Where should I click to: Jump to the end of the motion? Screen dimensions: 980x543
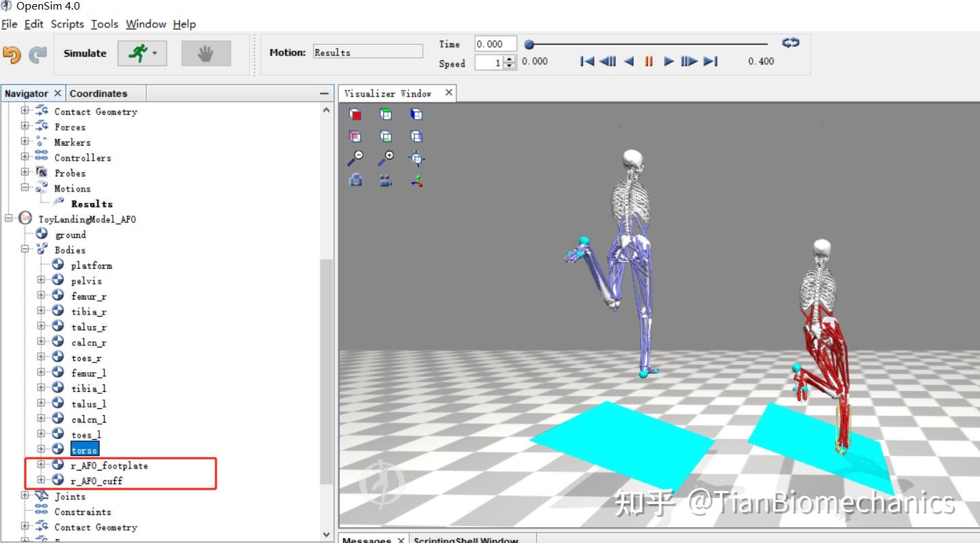click(x=711, y=61)
